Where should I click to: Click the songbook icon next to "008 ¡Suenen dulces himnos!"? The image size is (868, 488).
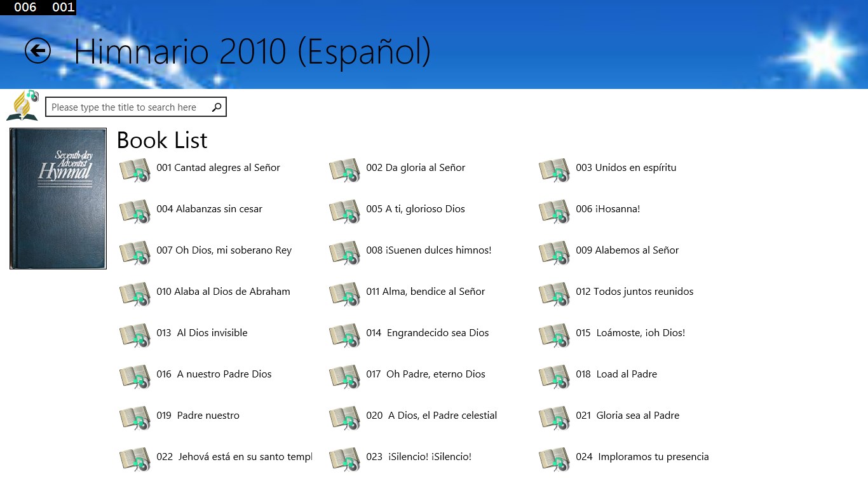click(x=345, y=253)
